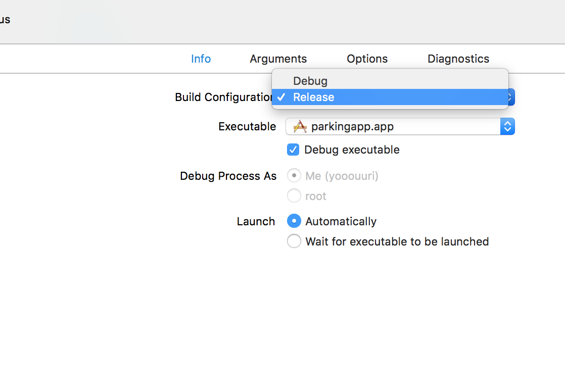Open the Options tab
The height and width of the screenshot is (392, 565).
pos(367,59)
